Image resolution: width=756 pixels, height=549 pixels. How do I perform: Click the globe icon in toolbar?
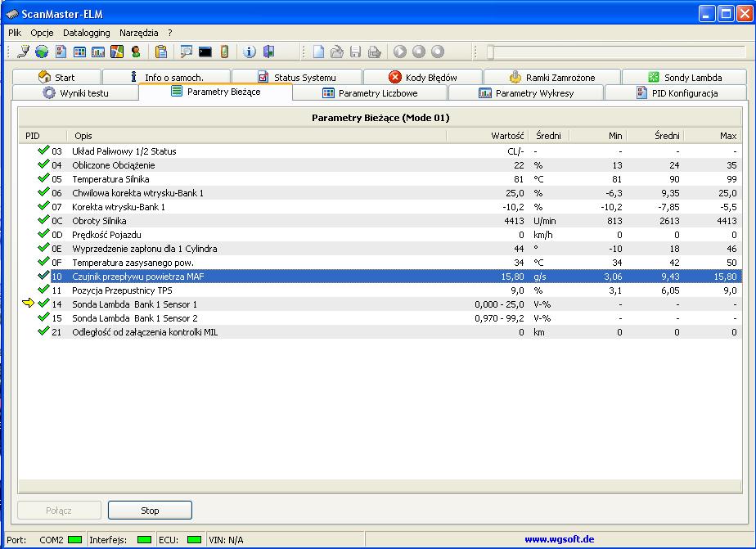pos(42,52)
